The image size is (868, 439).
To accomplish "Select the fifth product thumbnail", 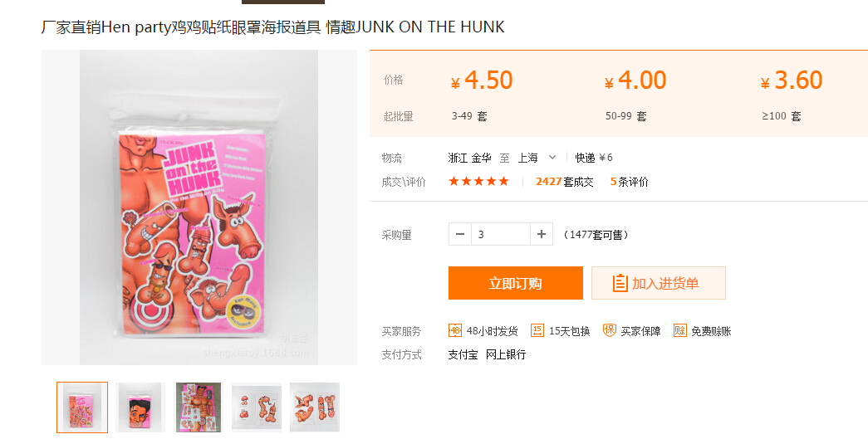I will pyautogui.click(x=315, y=407).
